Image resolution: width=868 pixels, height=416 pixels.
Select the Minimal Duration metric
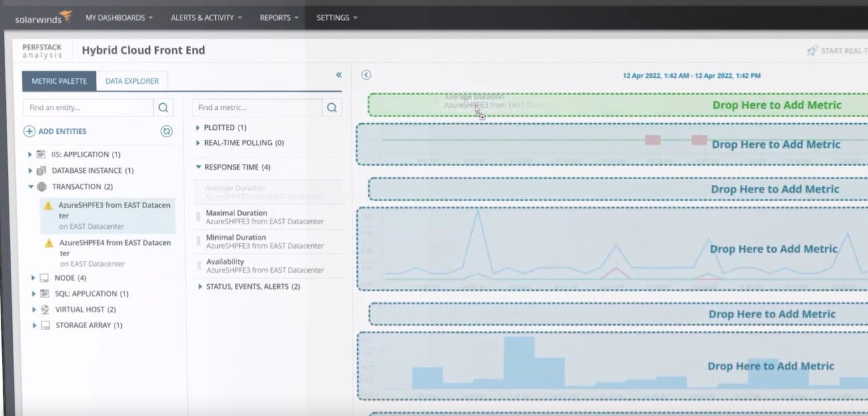click(x=268, y=241)
